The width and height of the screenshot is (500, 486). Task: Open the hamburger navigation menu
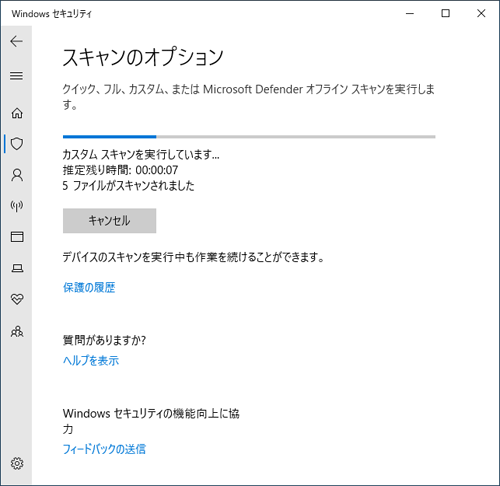[x=16, y=76]
